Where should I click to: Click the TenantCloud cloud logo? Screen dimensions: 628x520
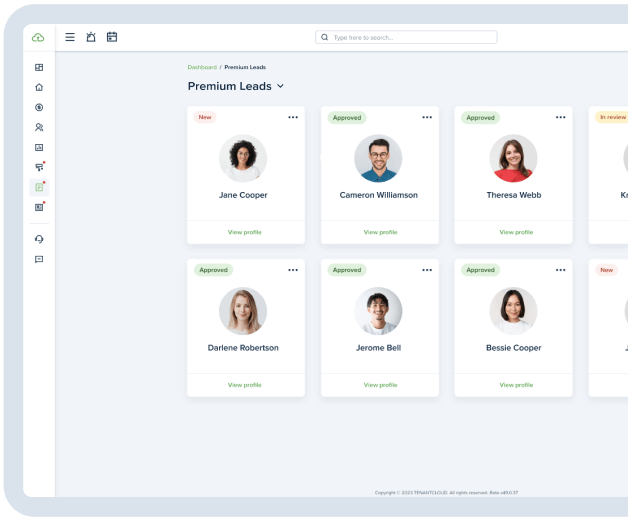click(x=38, y=37)
